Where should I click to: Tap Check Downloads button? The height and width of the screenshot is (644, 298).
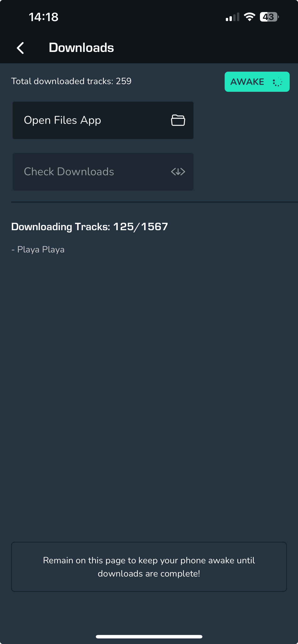point(103,172)
